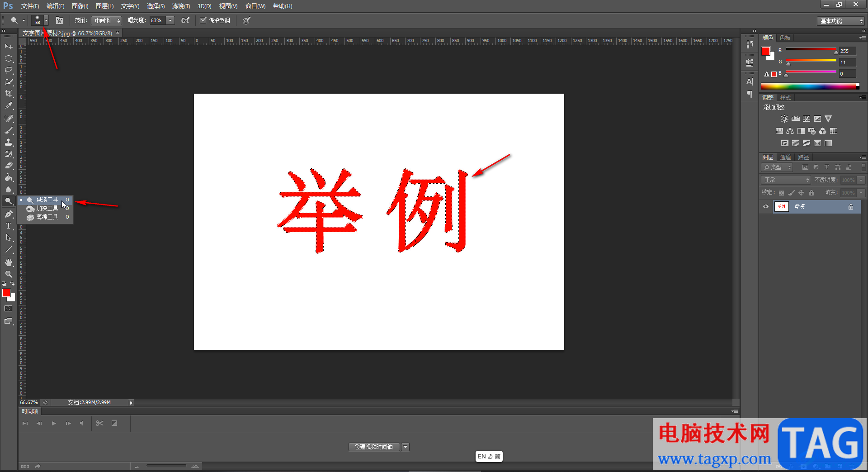Select the Eyedropper tool
Image resolution: width=868 pixels, height=472 pixels.
[9, 106]
